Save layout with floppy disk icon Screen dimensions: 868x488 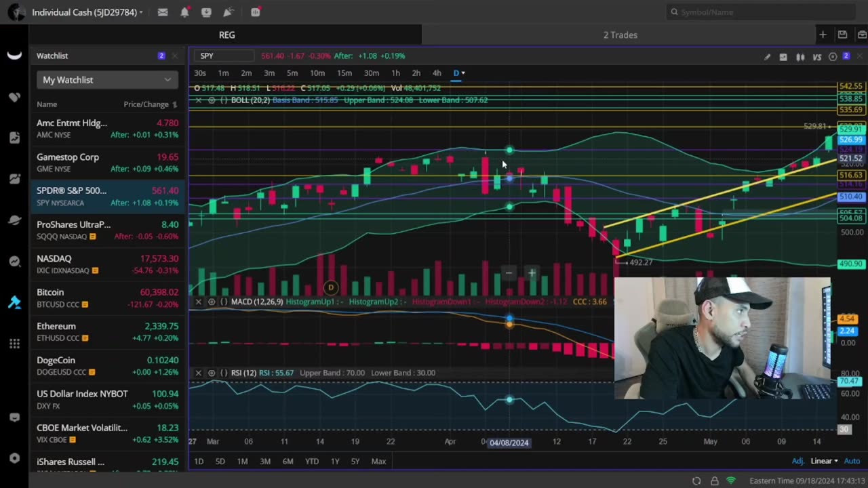click(x=842, y=35)
